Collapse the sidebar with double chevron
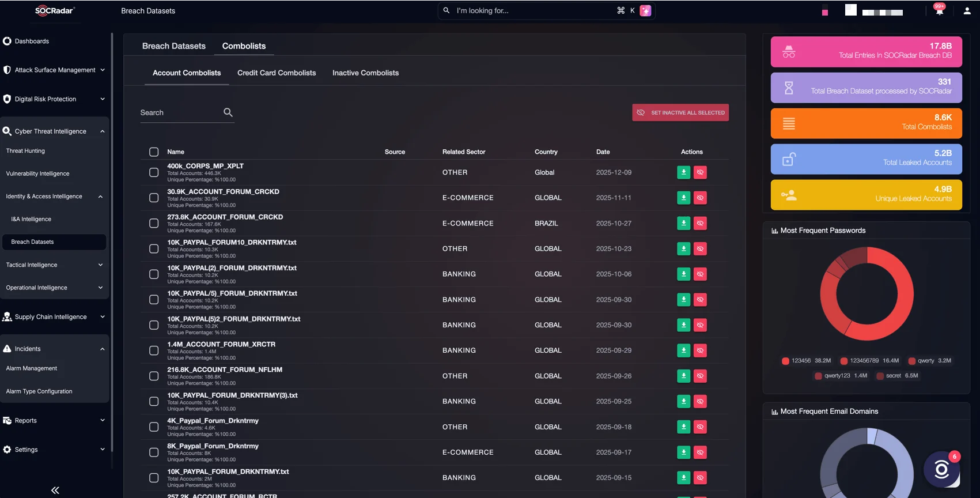980x498 pixels. 55,490
